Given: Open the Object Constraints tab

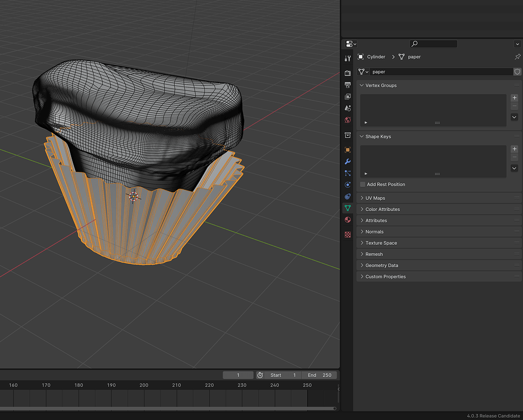Looking at the screenshot, I should (348, 197).
